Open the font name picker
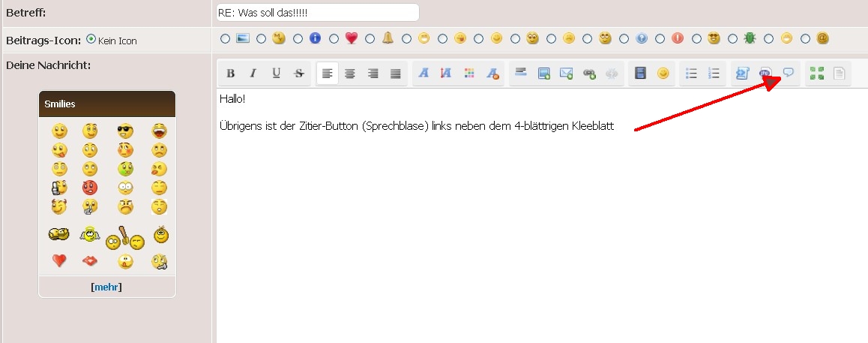The height and width of the screenshot is (343, 868). (x=424, y=74)
